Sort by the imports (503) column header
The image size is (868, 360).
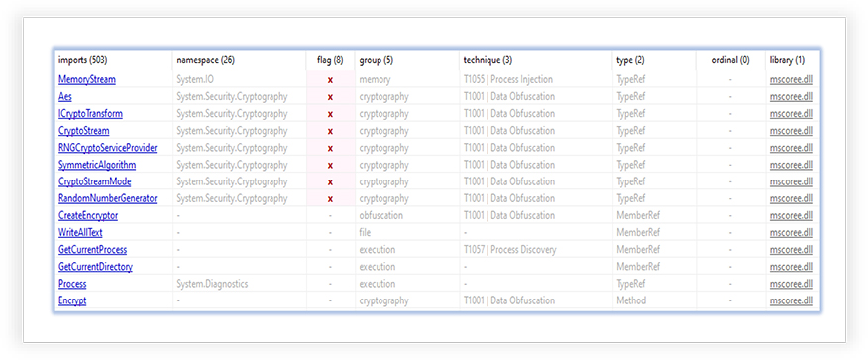tap(82, 60)
